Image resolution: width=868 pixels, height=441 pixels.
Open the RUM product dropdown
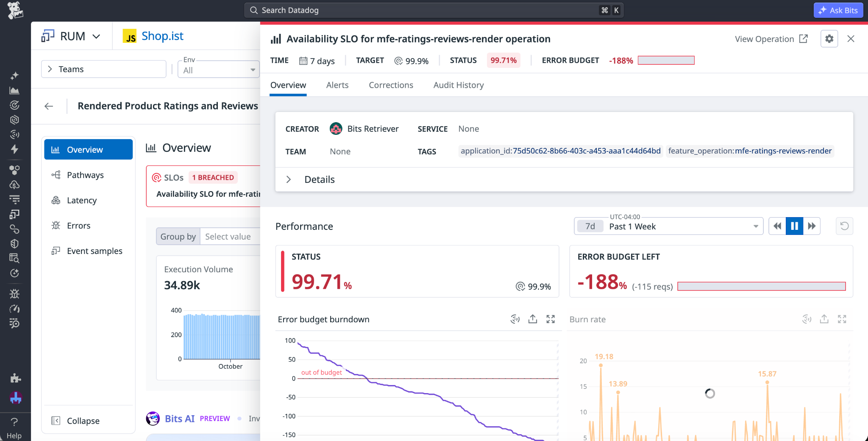[71, 36]
